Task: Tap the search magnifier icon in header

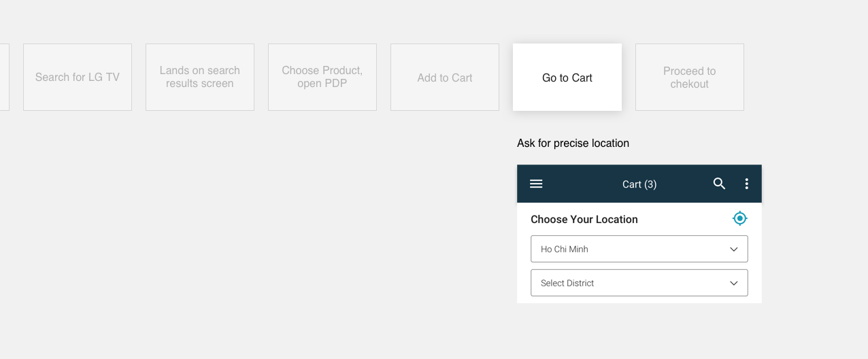Action: 719,184
